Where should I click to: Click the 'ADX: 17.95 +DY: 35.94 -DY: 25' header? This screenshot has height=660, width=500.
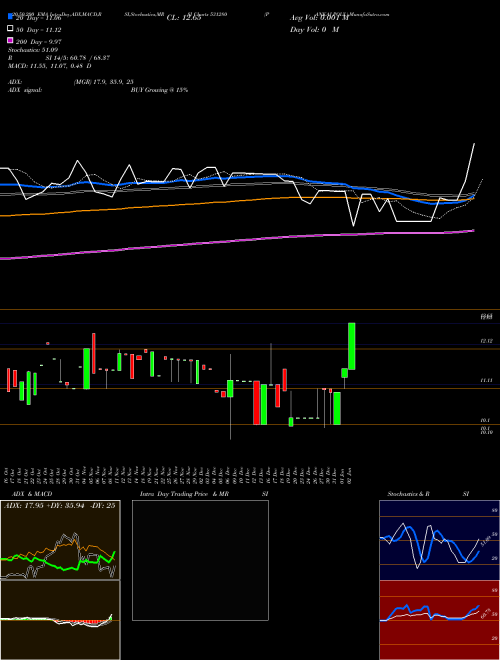59,506
